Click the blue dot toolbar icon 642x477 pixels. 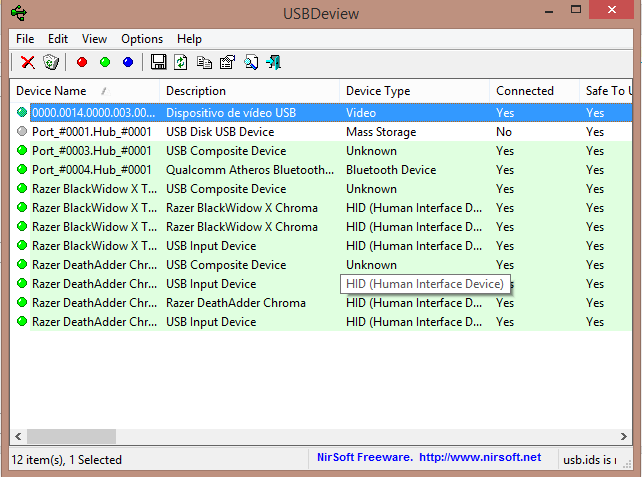click(x=128, y=62)
